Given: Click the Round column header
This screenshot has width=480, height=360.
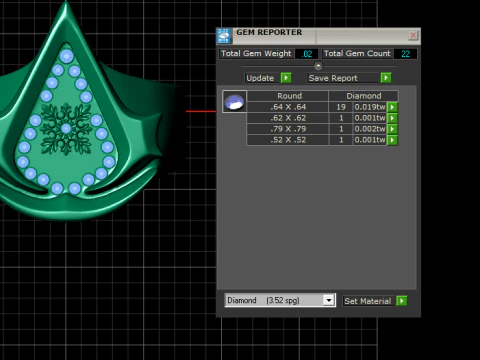Looking at the screenshot, I should coord(289,96).
